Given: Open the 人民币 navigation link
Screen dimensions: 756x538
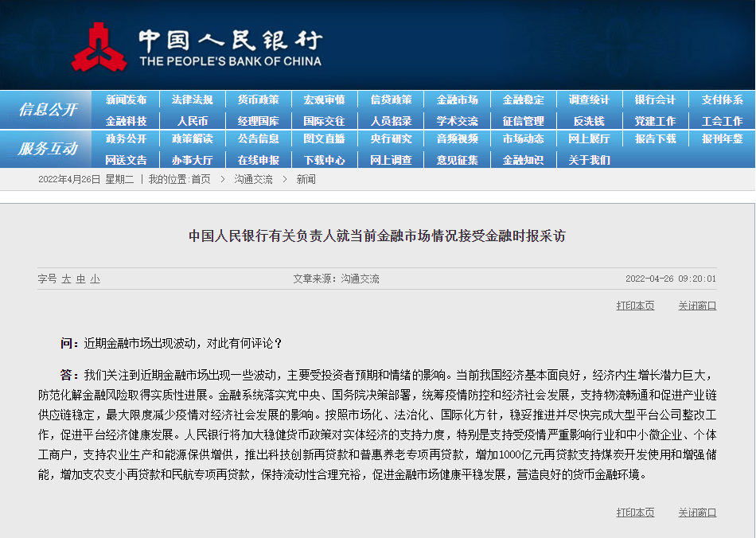Looking at the screenshot, I should tap(192, 121).
